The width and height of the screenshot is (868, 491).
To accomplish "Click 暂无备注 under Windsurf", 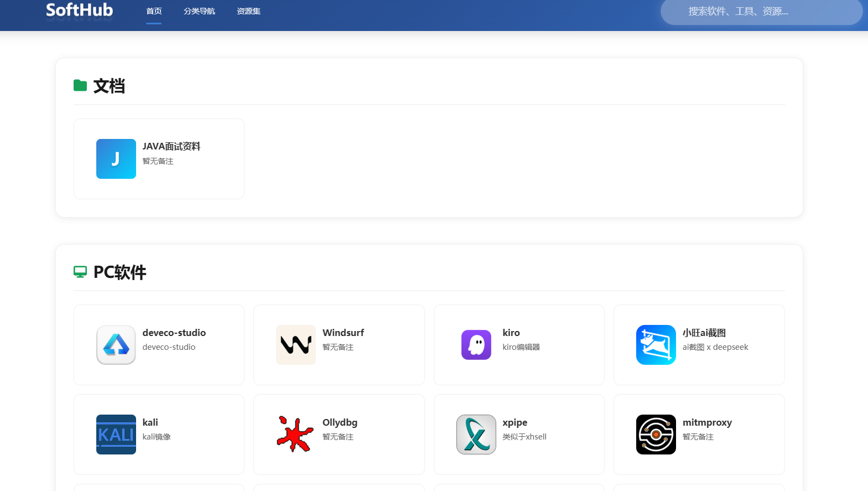I will (x=338, y=347).
